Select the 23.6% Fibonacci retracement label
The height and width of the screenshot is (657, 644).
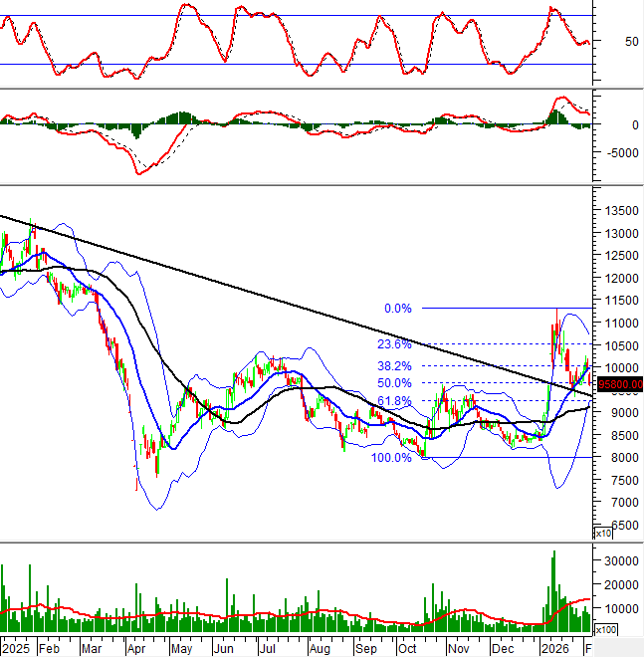394,344
